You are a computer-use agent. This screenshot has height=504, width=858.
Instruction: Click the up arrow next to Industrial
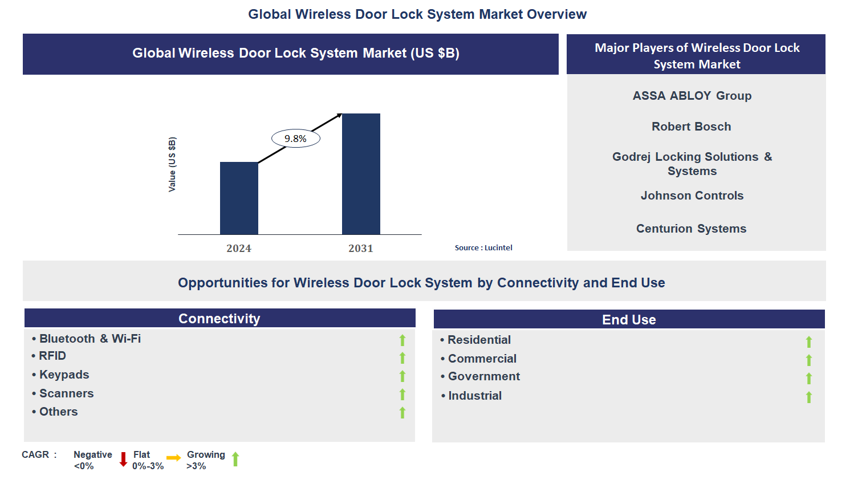[x=808, y=397]
